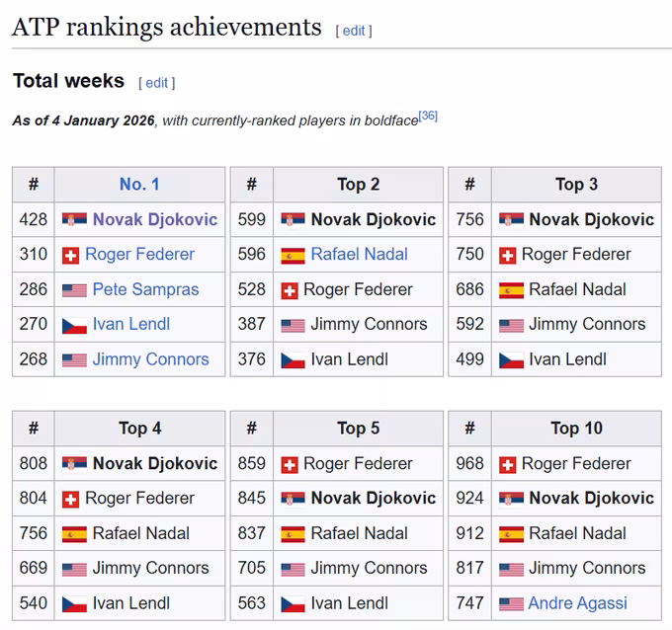Click Swiss flag in Top 2 table

(290, 290)
